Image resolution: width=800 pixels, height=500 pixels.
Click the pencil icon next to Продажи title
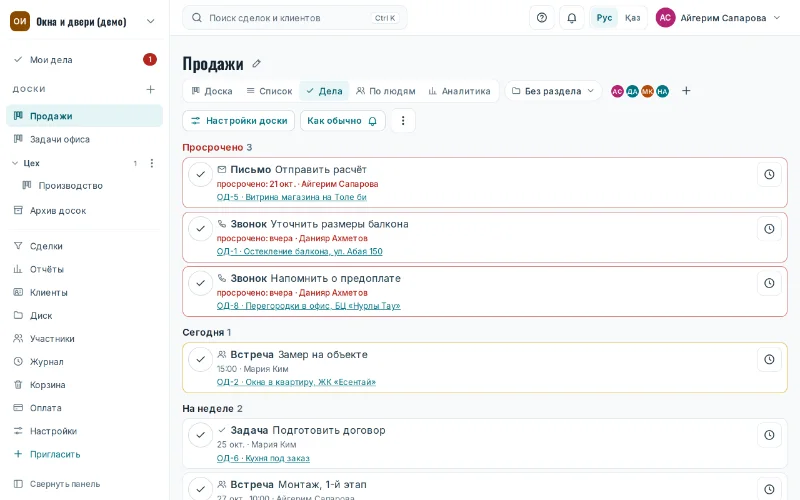coord(257,64)
